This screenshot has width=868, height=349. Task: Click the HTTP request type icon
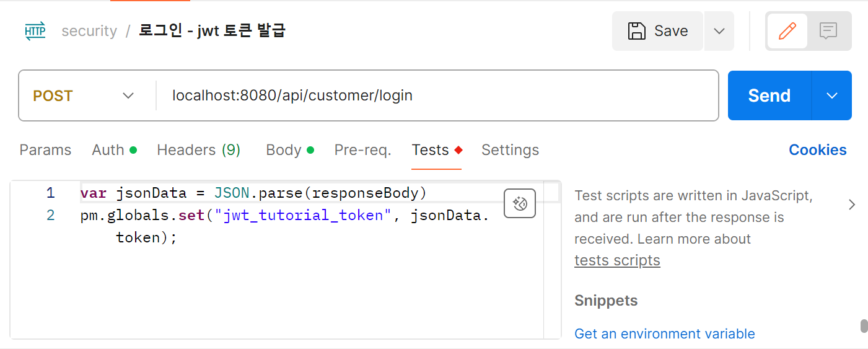click(x=35, y=31)
